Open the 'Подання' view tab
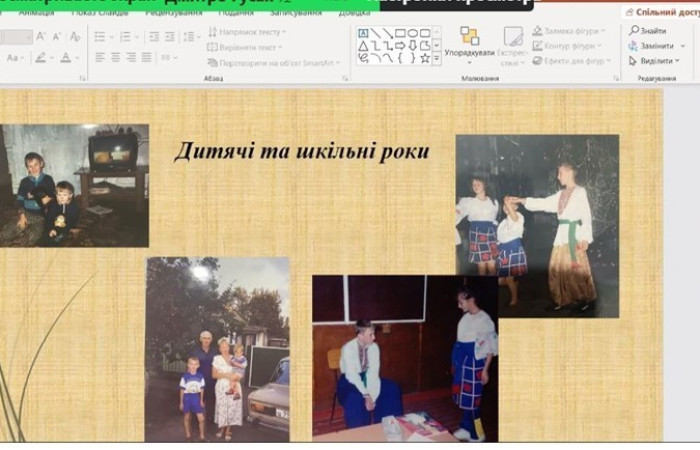Screen dimensions: 700x450 pyautogui.click(x=236, y=13)
